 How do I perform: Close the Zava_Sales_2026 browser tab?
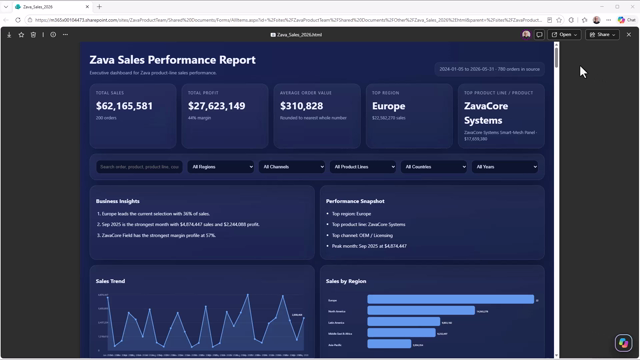[x=87, y=7]
